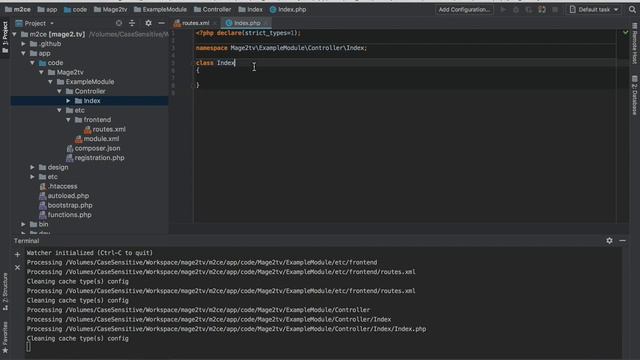Image resolution: width=640 pixels, height=360 pixels.
Task: Collapse the Mage2tv folder arrow
Action: pos(42,72)
